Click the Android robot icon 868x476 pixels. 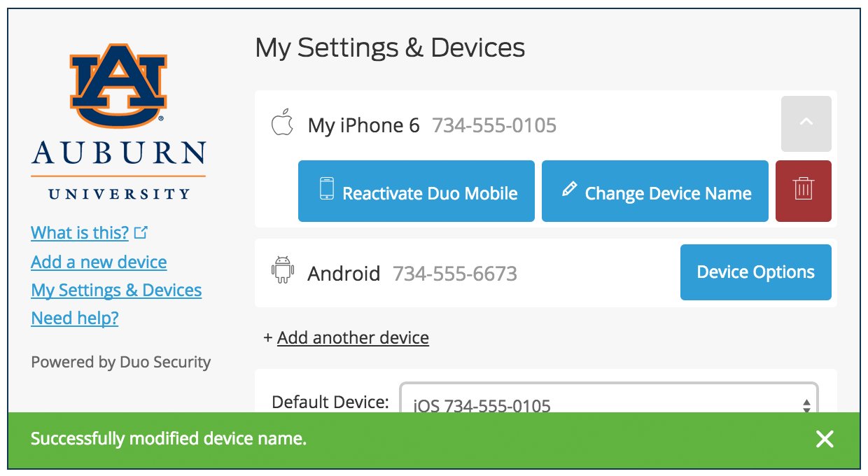(282, 271)
